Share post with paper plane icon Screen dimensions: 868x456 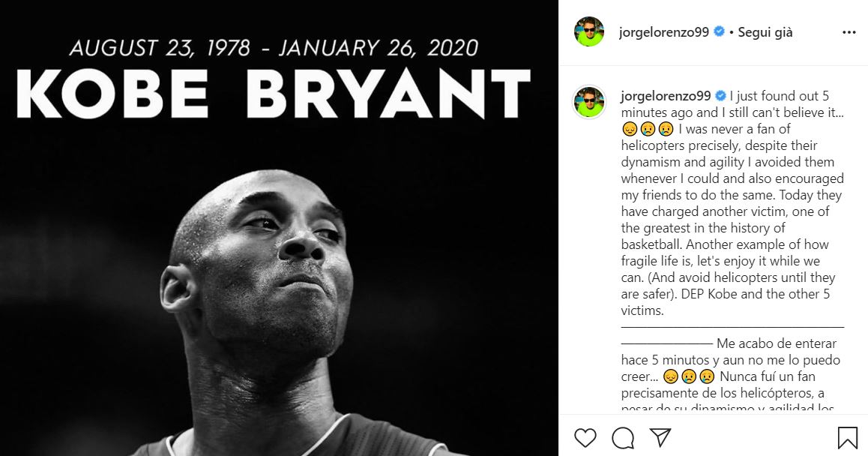click(660, 437)
